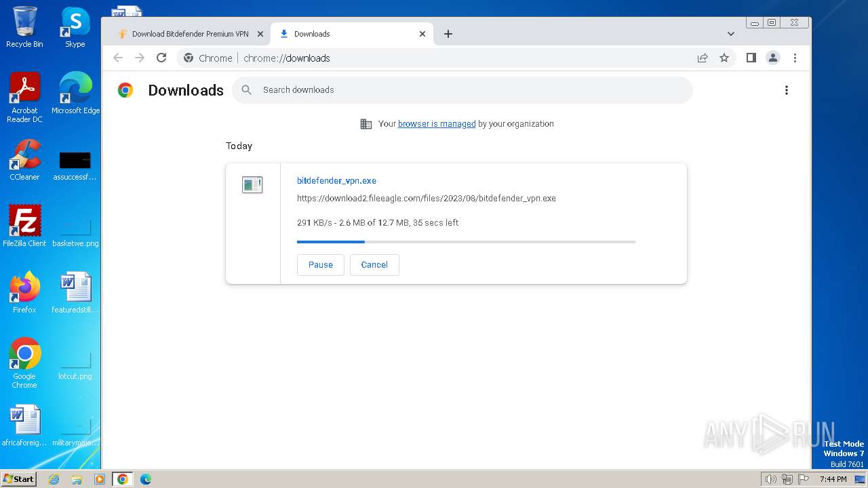868x488 pixels.
Task: Click Chrome site info chip
Action: [208, 58]
